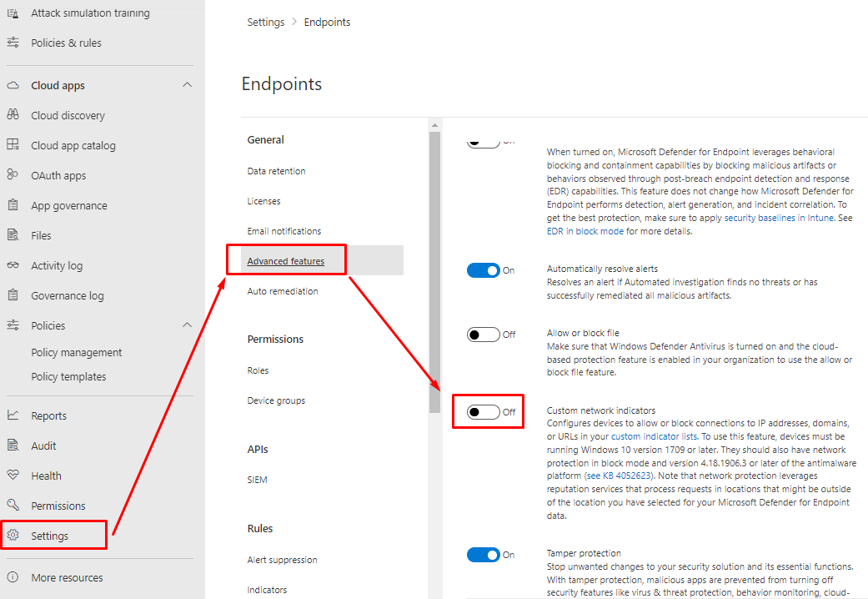Collapse the Policies section chevron
This screenshot has width=868, height=599.
(x=187, y=325)
